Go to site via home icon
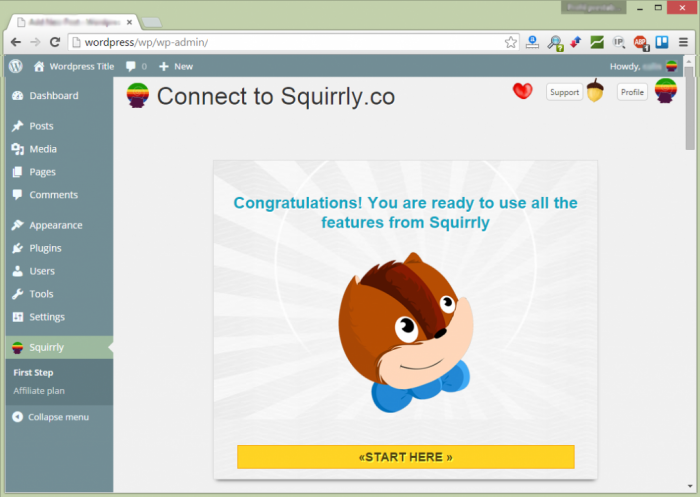This screenshot has height=497, width=700. 39,66
